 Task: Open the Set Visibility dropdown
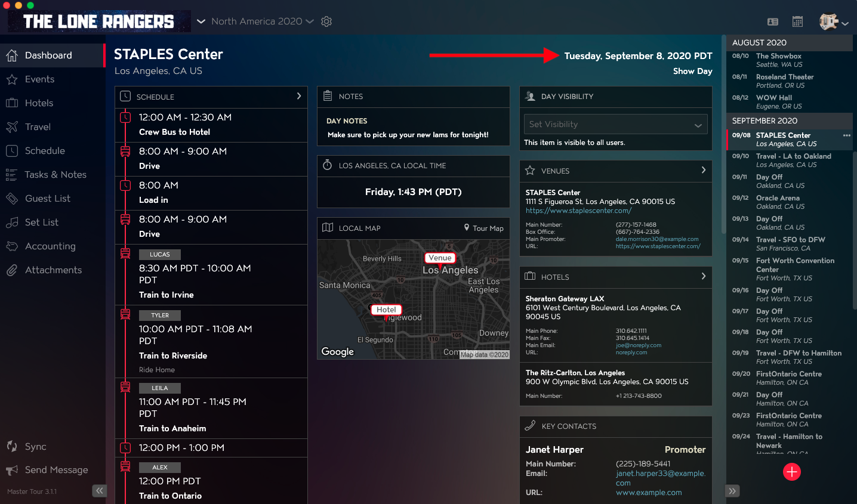[615, 124]
